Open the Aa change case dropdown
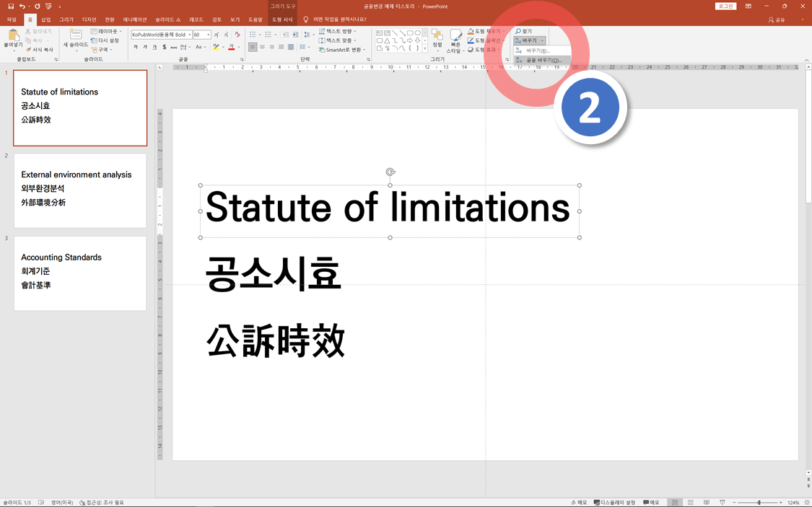The height and width of the screenshot is (507, 812). (200, 47)
